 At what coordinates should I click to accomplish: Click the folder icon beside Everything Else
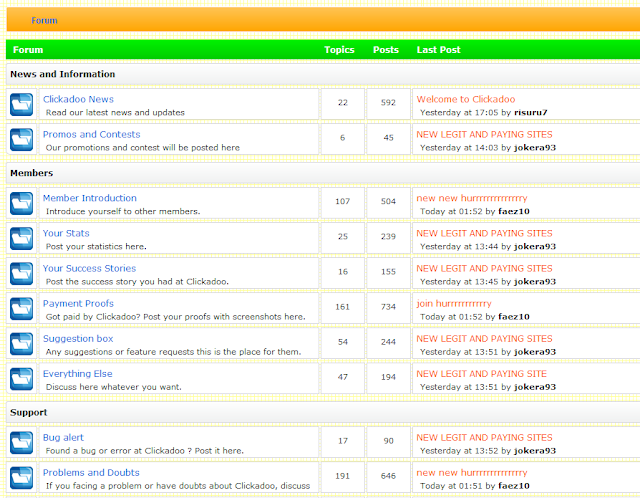[x=22, y=379]
